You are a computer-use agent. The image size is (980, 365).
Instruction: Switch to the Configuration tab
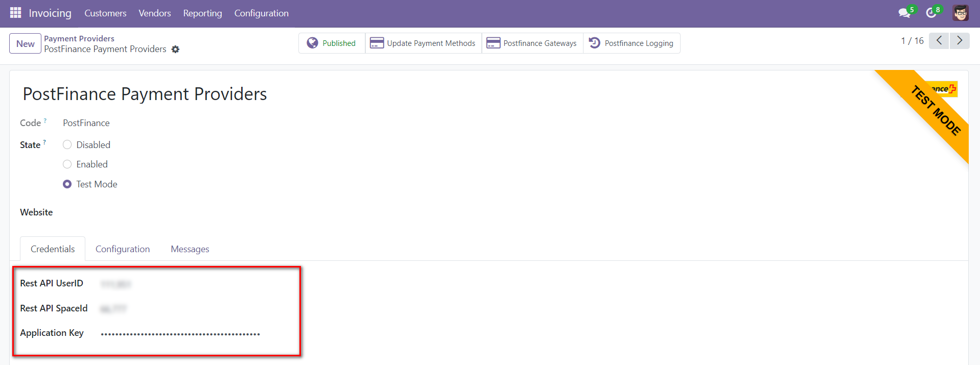pos(123,249)
